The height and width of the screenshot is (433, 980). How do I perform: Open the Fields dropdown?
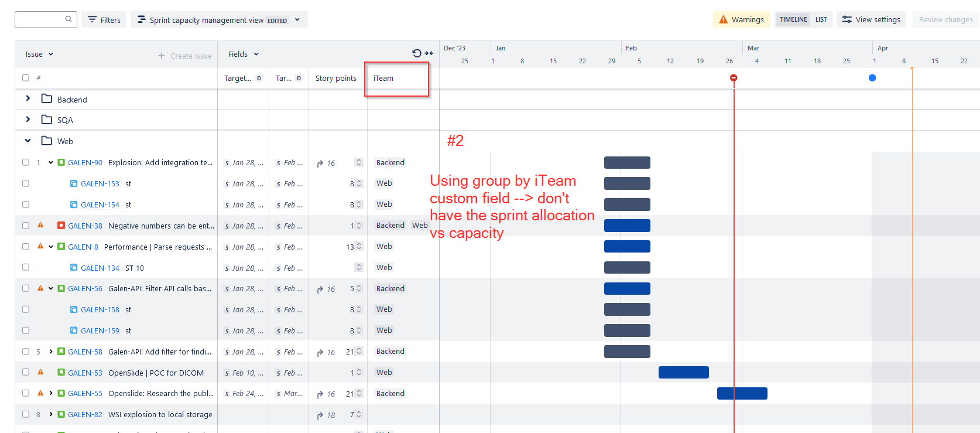click(244, 54)
